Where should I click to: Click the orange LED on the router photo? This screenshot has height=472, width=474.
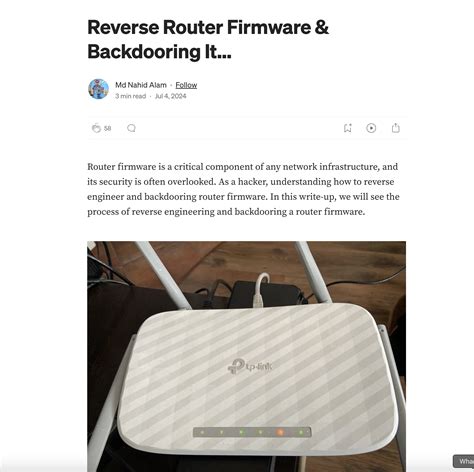pos(280,432)
